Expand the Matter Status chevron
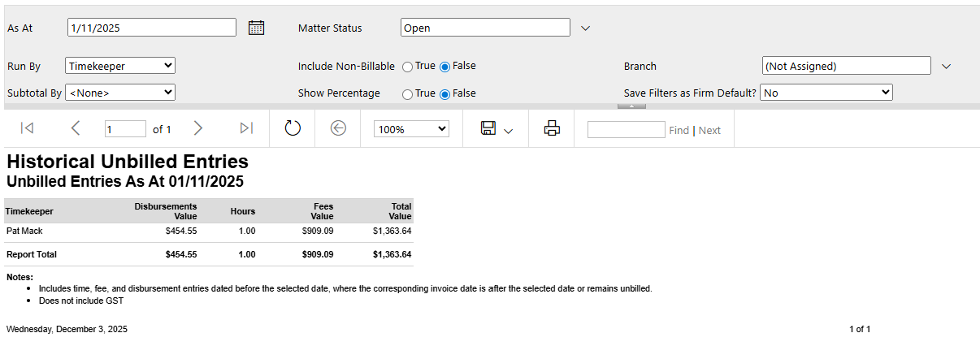 point(585,28)
